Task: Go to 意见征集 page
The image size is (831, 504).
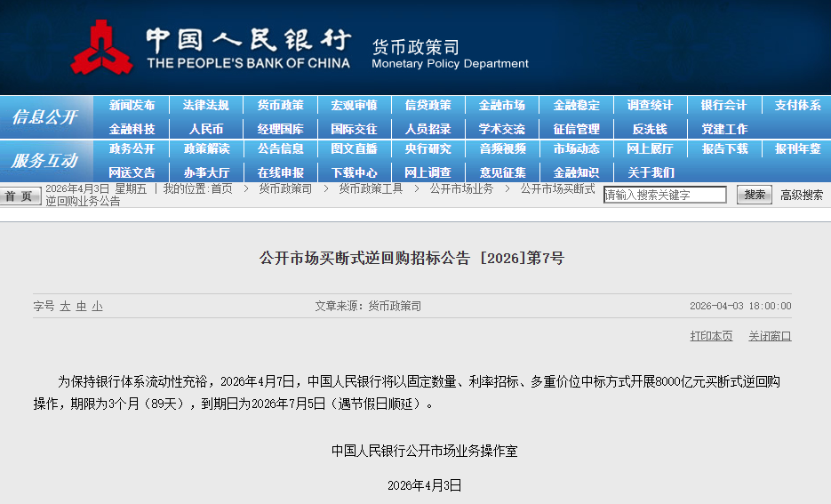Action: point(502,172)
